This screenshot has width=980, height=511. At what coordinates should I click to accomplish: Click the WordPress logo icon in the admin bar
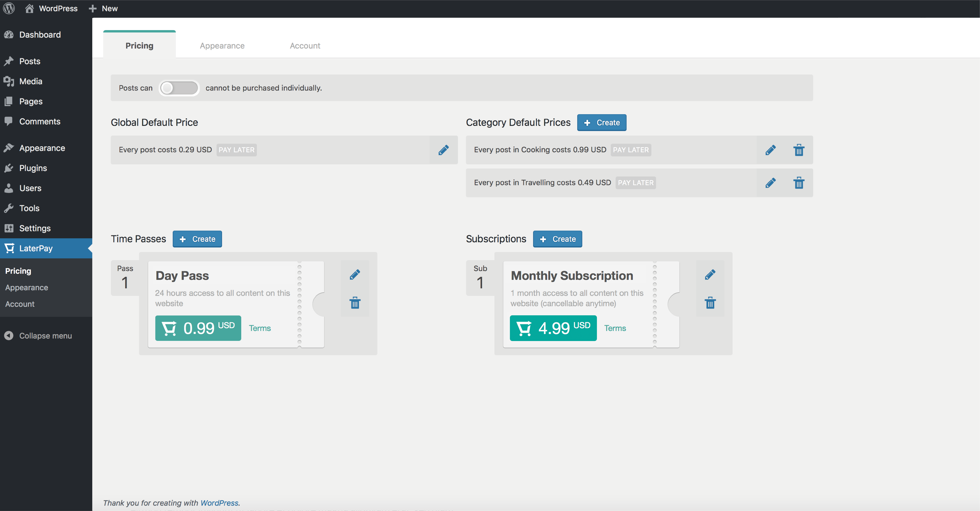point(9,8)
